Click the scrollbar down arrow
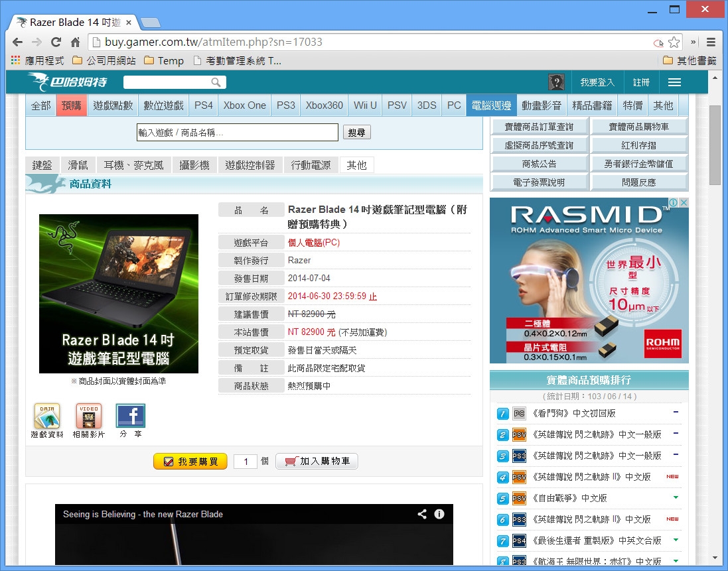Screen dimensions: 728x571 [x=715, y=558]
